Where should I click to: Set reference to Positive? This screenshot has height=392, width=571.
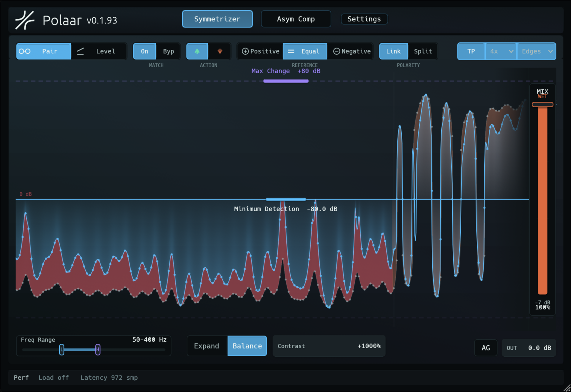260,51
